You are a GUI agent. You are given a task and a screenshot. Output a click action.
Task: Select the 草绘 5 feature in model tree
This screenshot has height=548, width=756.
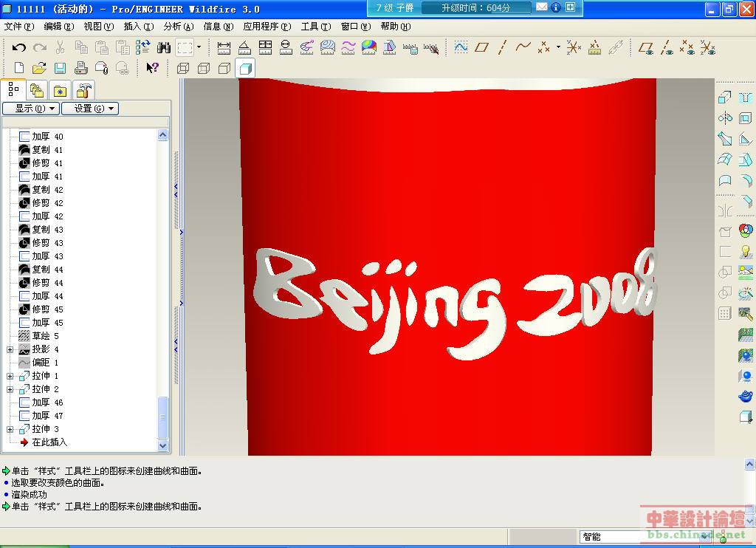click(38, 336)
